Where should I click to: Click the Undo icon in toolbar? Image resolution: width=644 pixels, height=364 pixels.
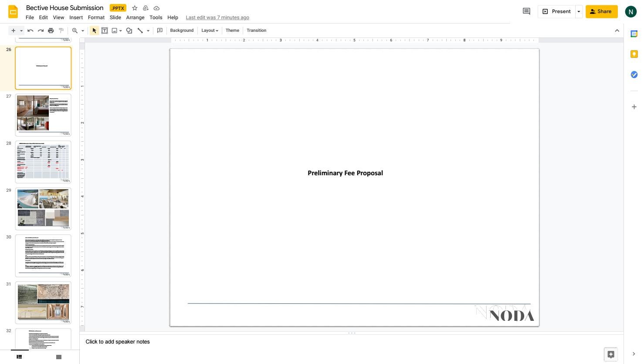(x=30, y=31)
